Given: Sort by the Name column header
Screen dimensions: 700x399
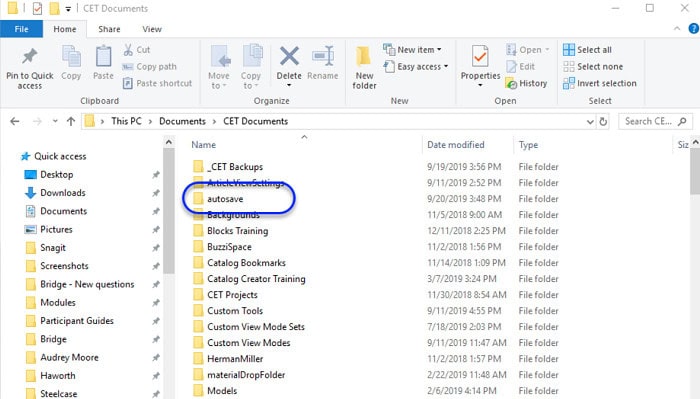Looking at the screenshot, I should tap(204, 145).
